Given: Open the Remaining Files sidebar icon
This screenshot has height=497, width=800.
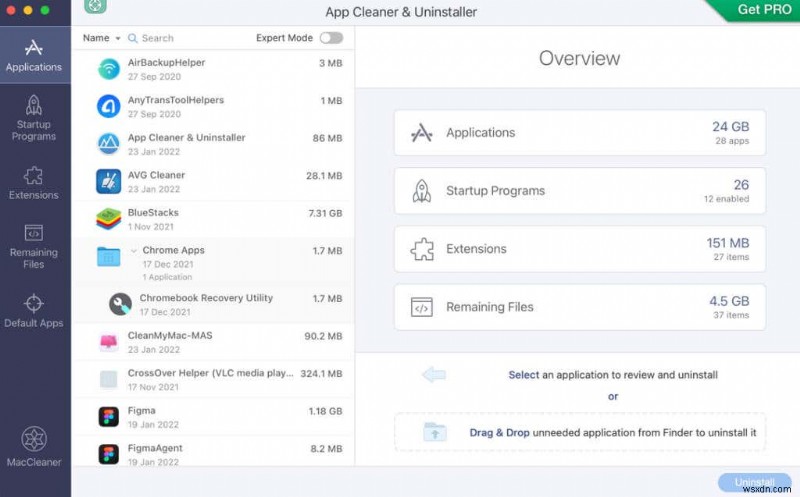Looking at the screenshot, I should (34, 233).
